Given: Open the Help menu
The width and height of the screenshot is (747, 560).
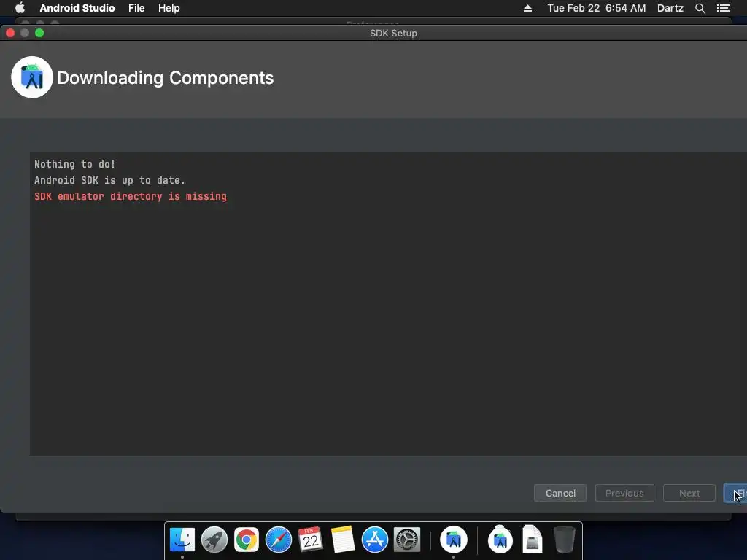Looking at the screenshot, I should click(x=169, y=8).
